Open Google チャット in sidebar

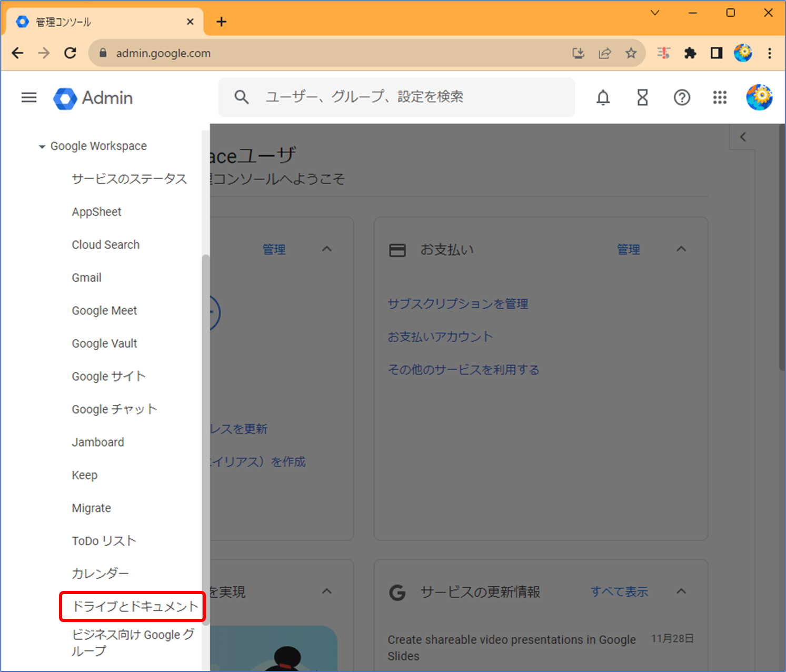pos(115,409)
